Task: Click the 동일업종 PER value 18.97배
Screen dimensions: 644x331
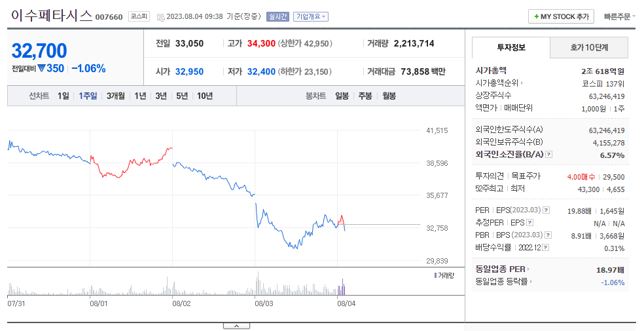Action: (611, 270)
